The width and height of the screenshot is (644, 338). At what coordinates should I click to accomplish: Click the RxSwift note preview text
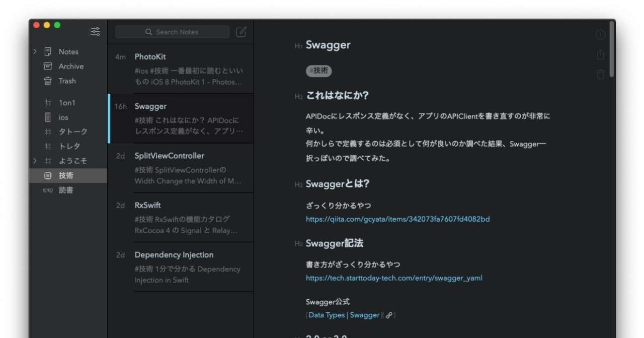[186, 225]
